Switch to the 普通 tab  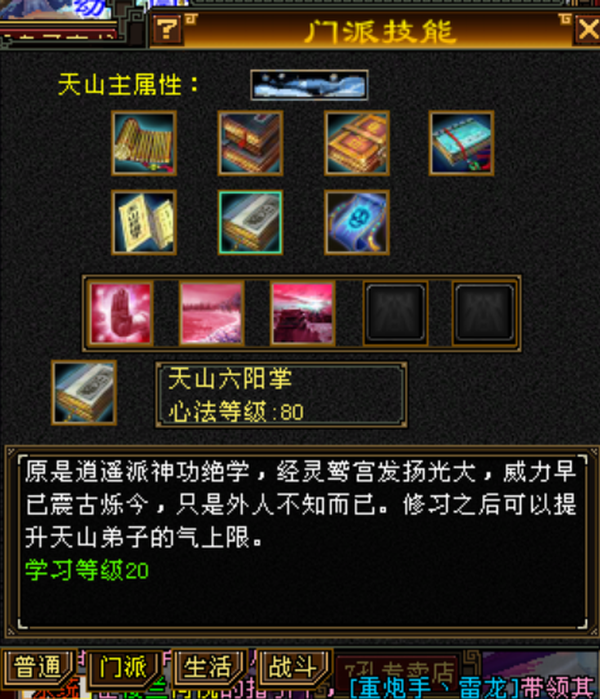(38, 667)
